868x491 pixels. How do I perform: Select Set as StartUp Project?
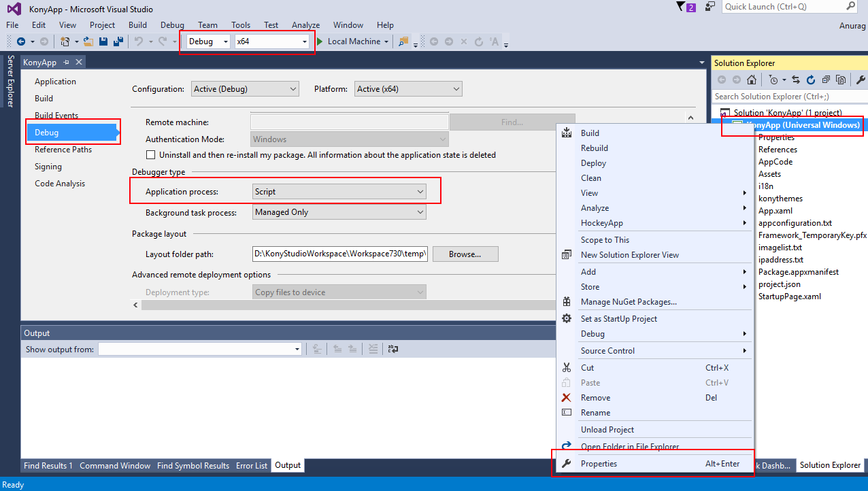pos(619,319)
